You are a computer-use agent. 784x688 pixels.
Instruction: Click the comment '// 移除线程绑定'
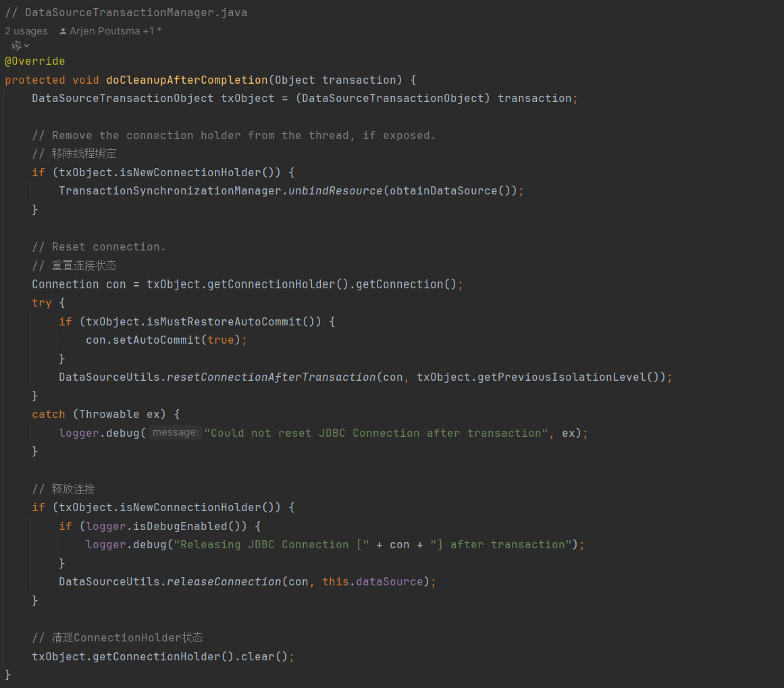[74, 153]
